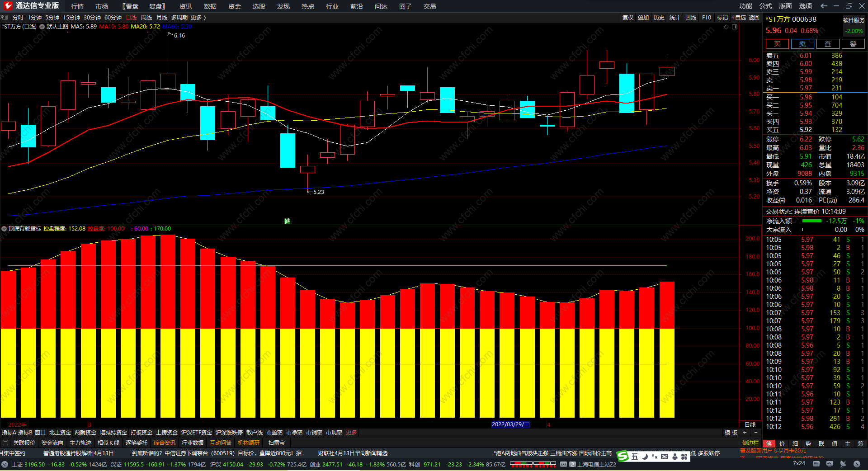
Task: Click the red 买 buy button
Action: (777, 44)
